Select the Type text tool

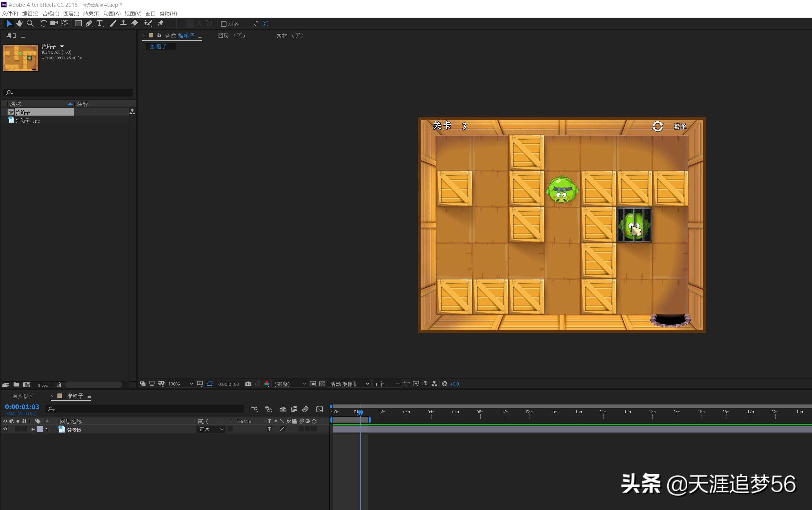[99, 23]
